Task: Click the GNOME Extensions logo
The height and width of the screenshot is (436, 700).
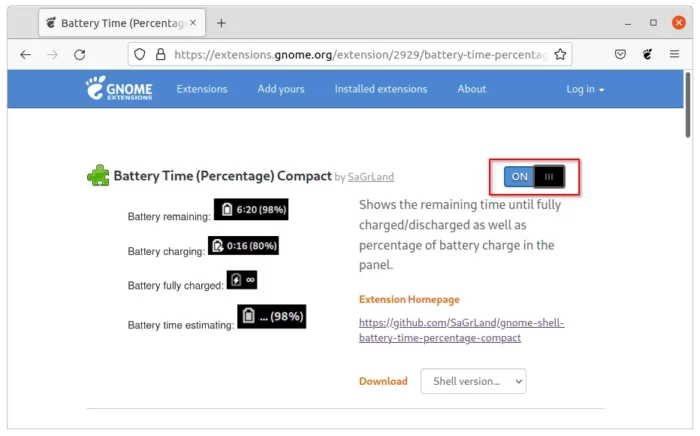Action: [x=119, y=88]
